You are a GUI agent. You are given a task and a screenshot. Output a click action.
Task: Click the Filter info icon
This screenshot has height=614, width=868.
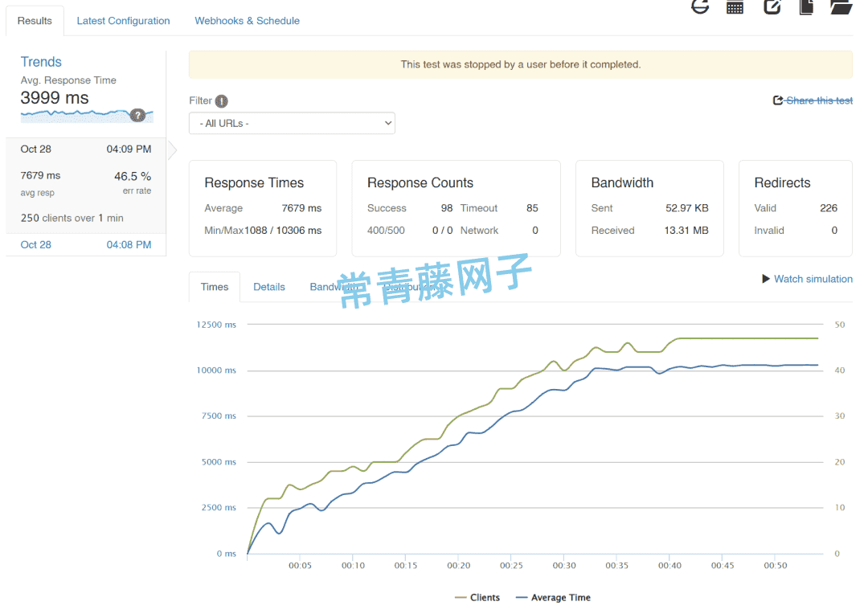click(222, 101)
